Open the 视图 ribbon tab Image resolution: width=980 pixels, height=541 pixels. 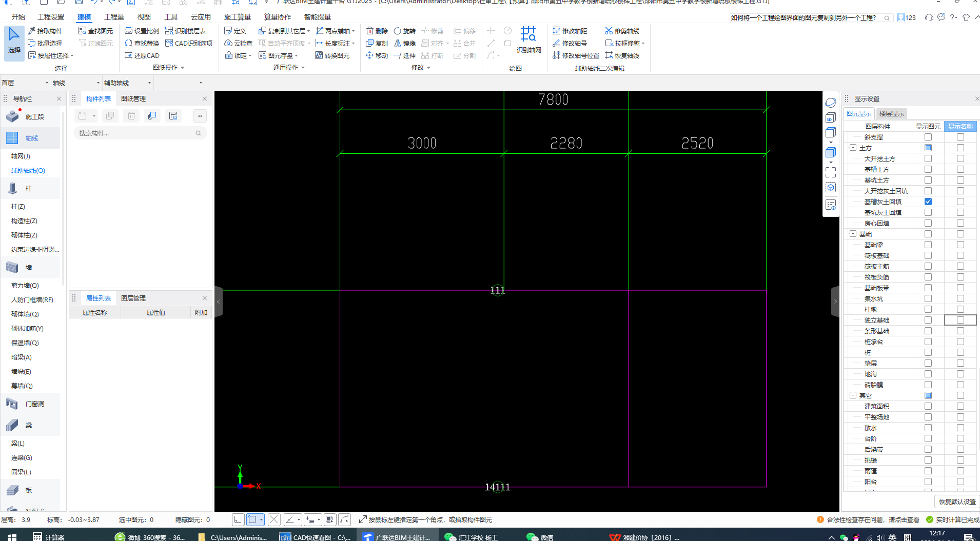(x=144, y=17)
